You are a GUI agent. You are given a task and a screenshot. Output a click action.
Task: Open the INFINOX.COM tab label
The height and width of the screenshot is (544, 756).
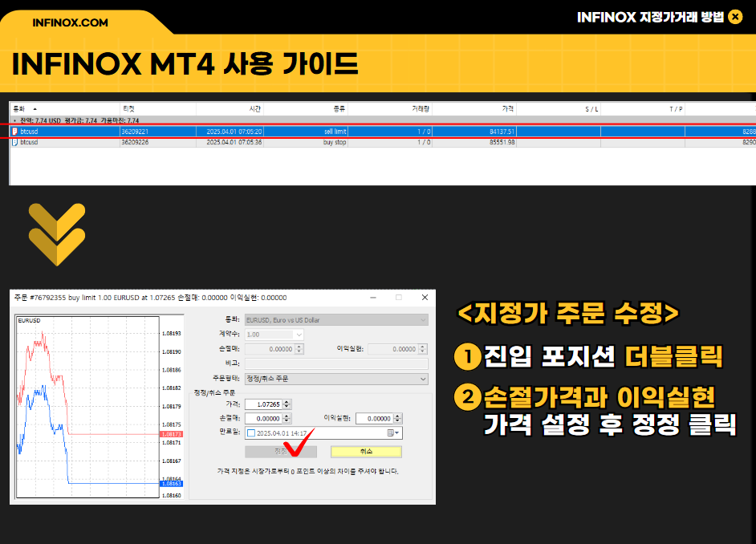tap(70, 22)
